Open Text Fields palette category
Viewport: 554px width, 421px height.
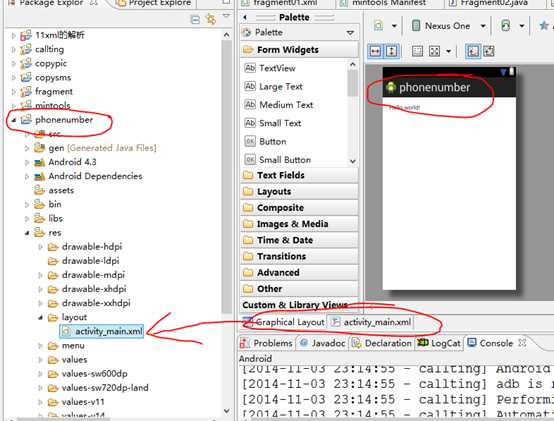pos(299,175)
